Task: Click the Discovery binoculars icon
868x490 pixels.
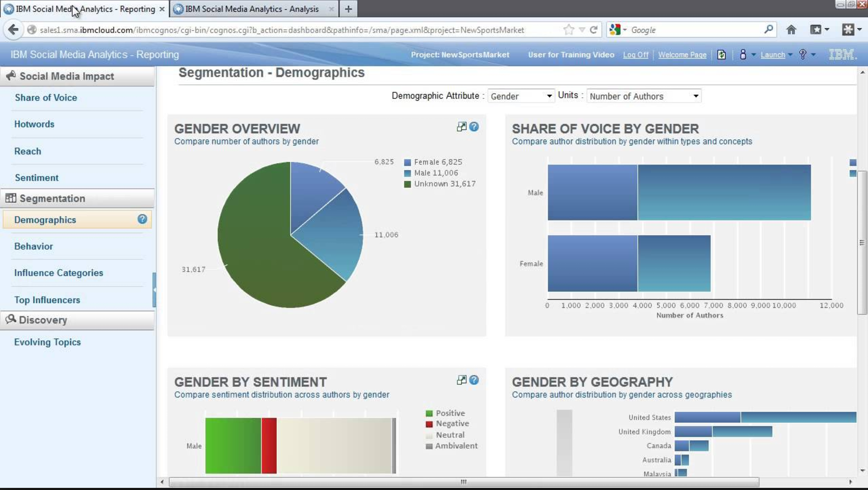Action: pos(11,320)
